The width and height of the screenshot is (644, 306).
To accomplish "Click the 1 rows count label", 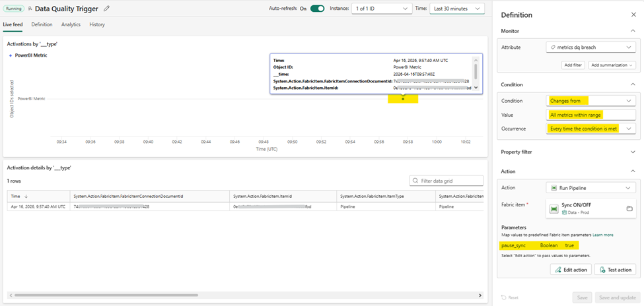I will tap(14, 181).
